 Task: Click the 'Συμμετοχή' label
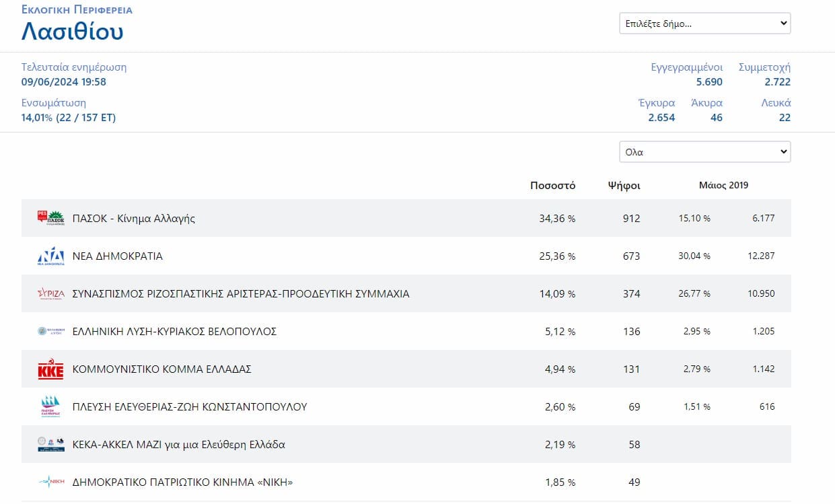click(x=764, y=67)
